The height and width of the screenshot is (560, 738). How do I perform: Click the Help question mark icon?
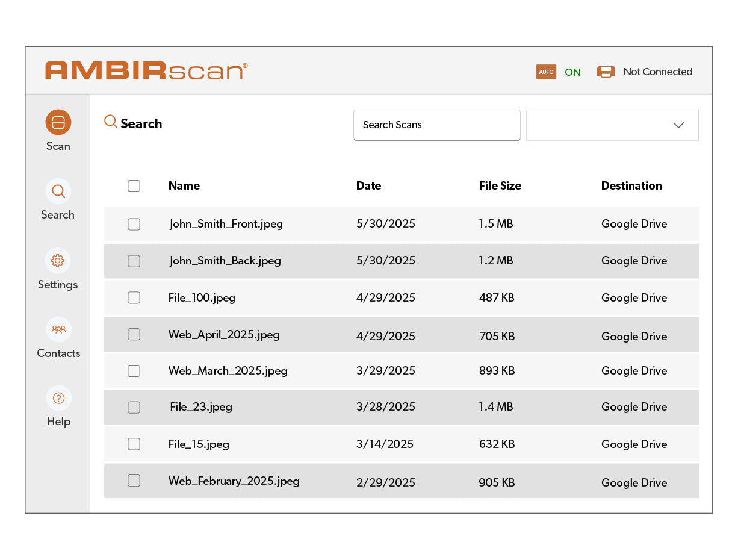click(58, 398)
